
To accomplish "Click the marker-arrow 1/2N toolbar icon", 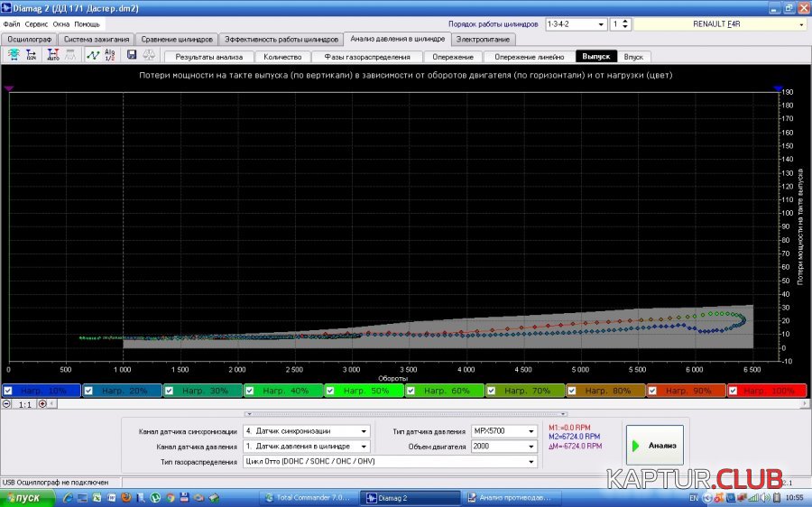I will [31, 54].
